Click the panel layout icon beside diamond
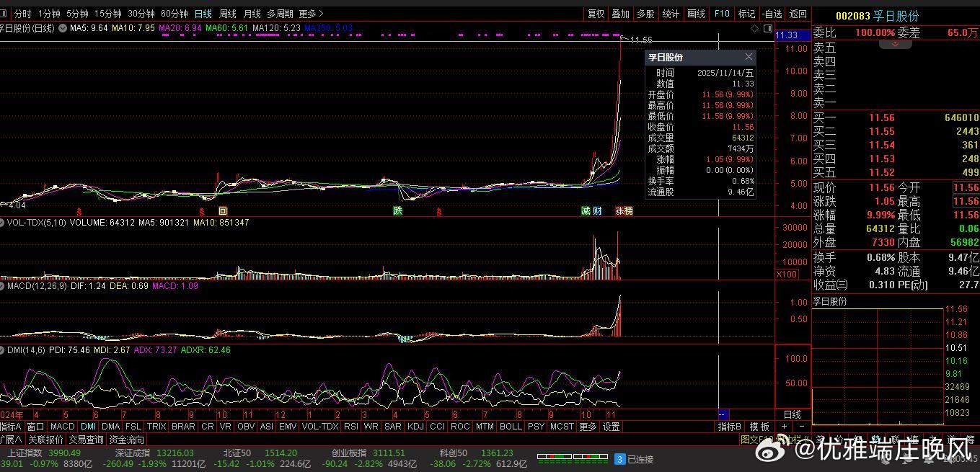 767,29
